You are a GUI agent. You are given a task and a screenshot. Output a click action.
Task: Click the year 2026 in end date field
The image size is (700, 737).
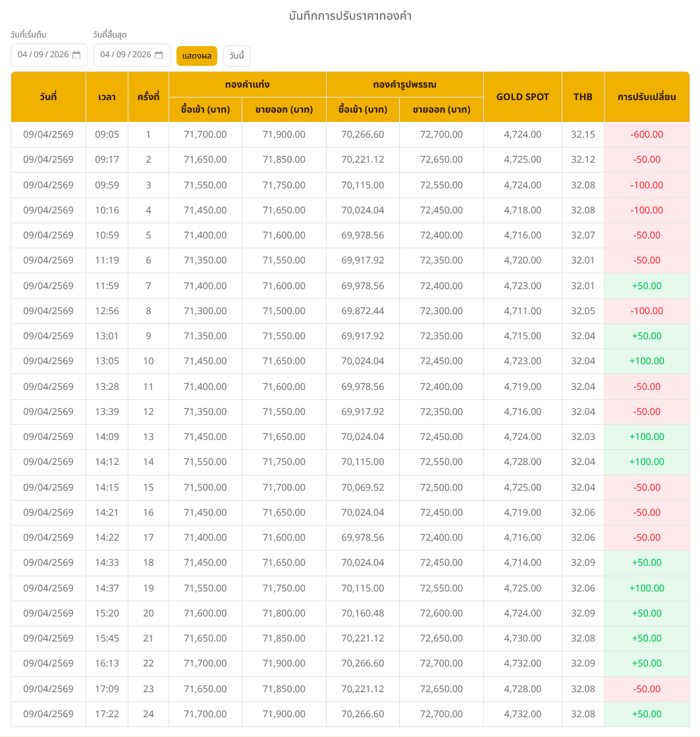(142, 55)
